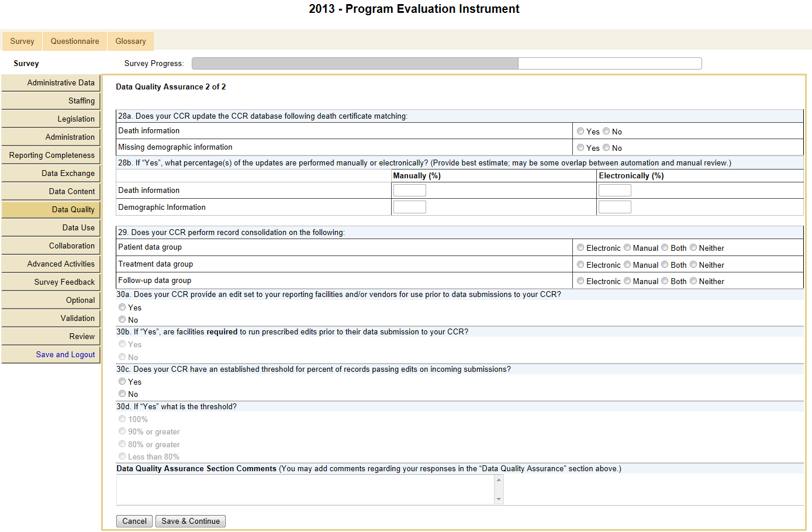Open the Survey tab
Screen dimensions: 812x532
pyautogui.click(x=22, y=42)
